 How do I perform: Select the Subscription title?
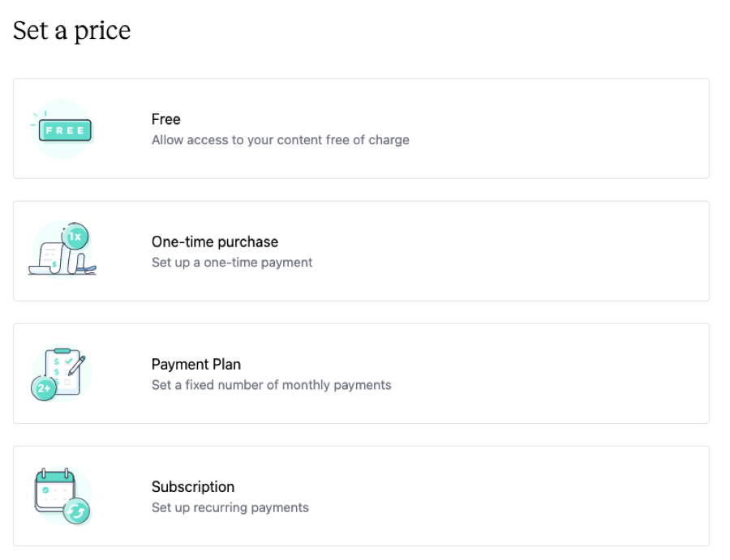(193, 487)
